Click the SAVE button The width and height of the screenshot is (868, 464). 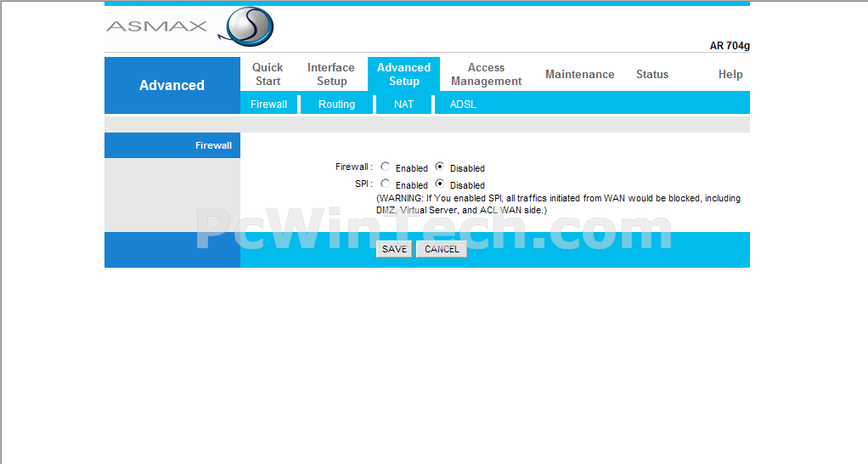394,249
